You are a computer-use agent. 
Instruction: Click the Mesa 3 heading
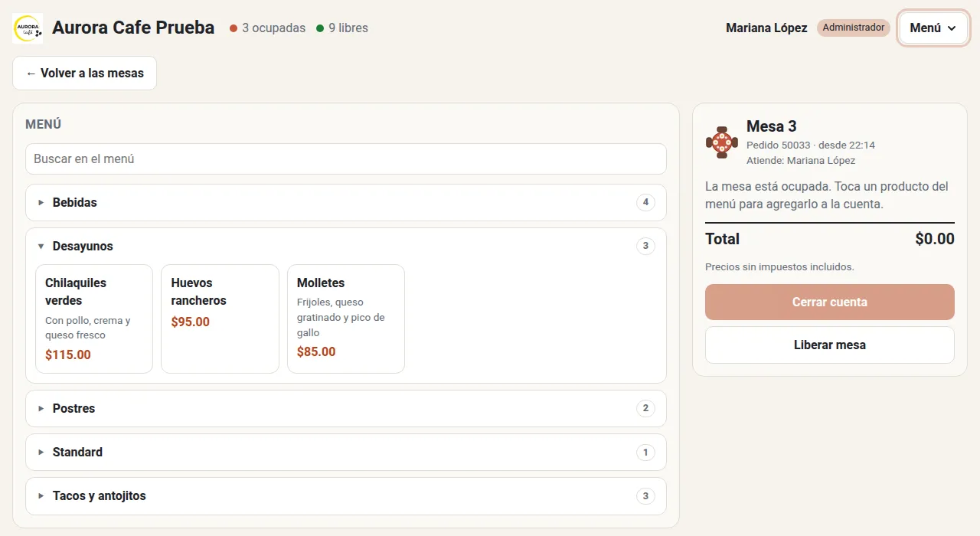pyautogui.click(x=772, y=126)
